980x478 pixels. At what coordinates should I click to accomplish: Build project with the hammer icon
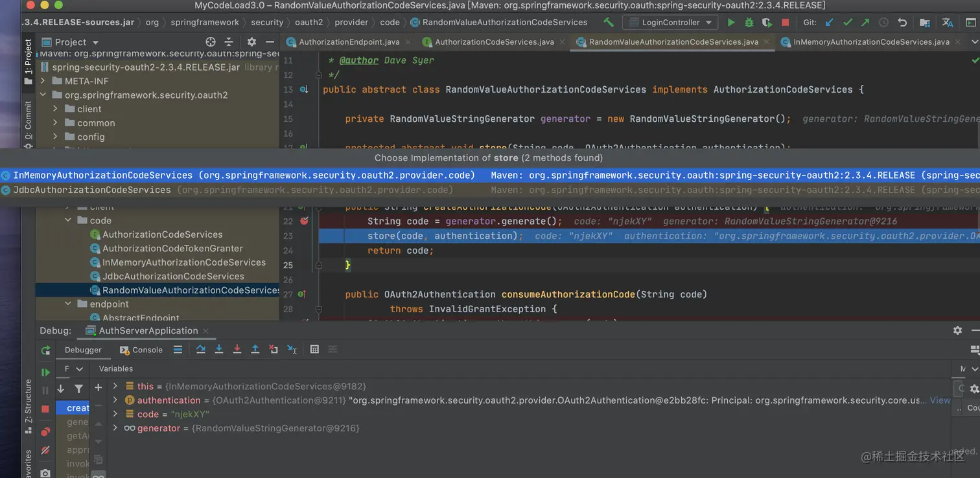[609, 22]
